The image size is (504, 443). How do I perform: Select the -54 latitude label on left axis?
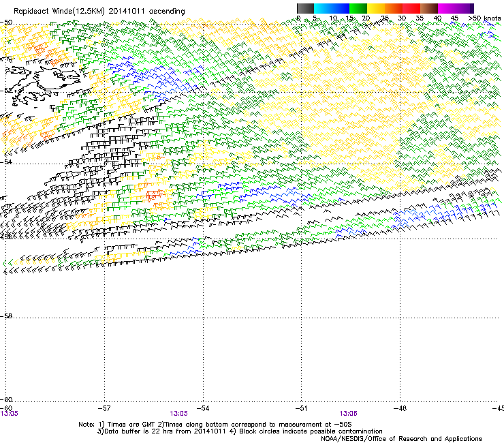click(x=6, y=162)
